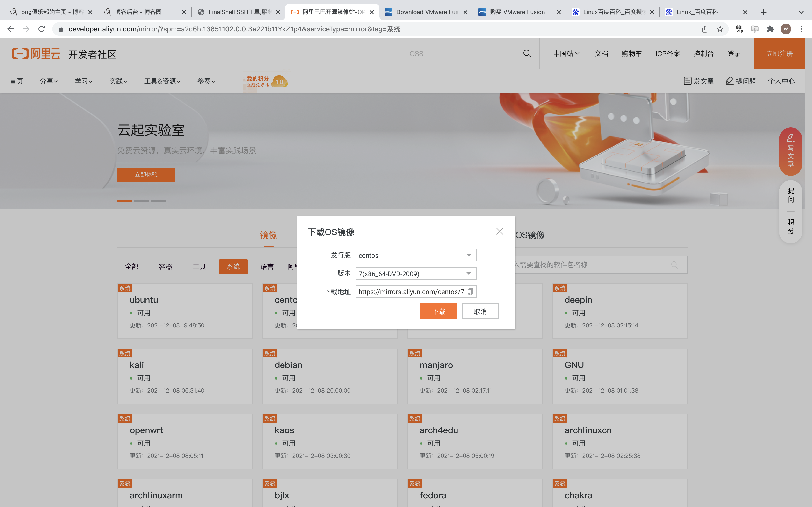The height and width of the screenshot is (507, 812).
Task: Click the GitZip extension icon
Action: [x=739, y=29]
